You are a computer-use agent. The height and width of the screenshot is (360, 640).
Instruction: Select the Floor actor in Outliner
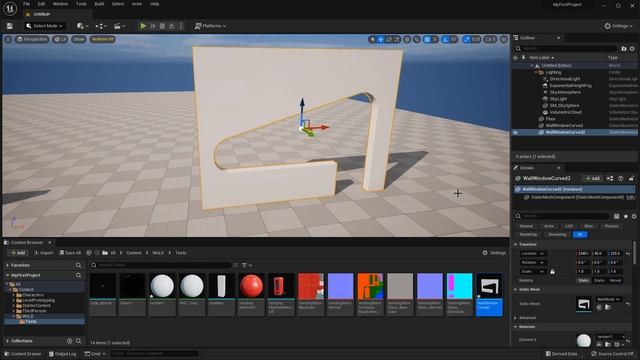tap(551, 119)
